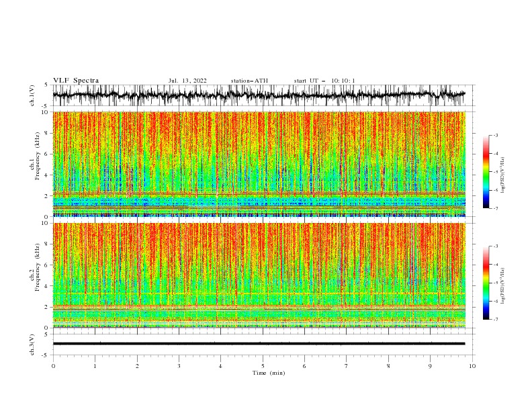
Task: Click the "-7" label on ch.1 color bar
Action: point(496,208)
